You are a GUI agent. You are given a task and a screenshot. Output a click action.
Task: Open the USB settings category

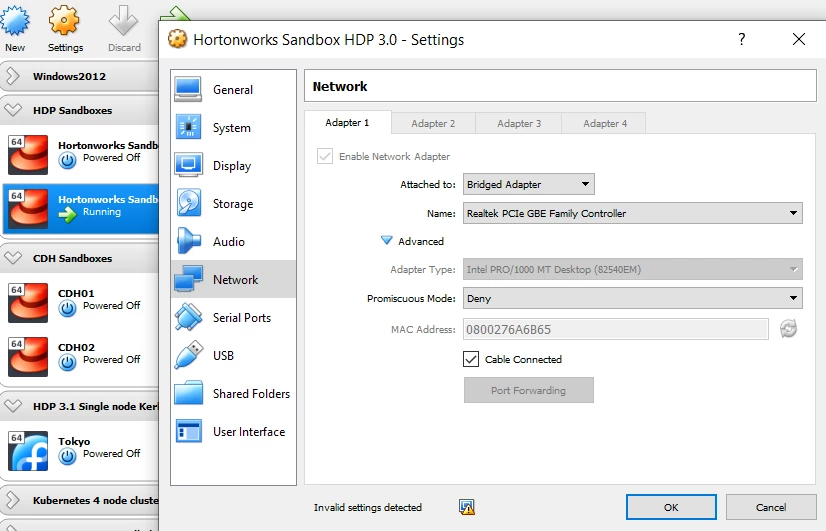(x=233, y=355)
